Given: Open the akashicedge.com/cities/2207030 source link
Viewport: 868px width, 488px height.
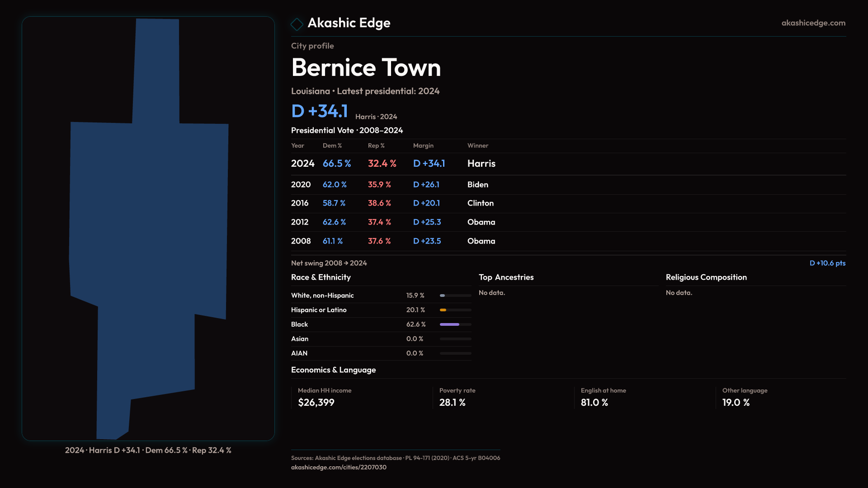Looking at the screenshot, I should 339,467.
